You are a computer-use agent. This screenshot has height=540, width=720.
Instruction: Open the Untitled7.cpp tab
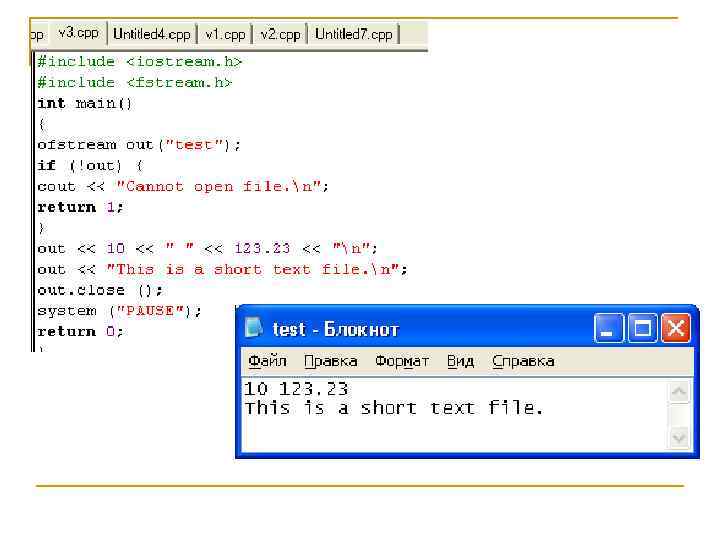click(x=354, y=34)
